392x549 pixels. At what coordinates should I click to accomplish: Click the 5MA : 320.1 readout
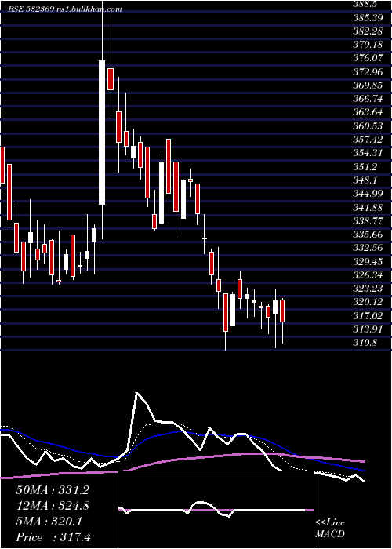tap(49, 522)
